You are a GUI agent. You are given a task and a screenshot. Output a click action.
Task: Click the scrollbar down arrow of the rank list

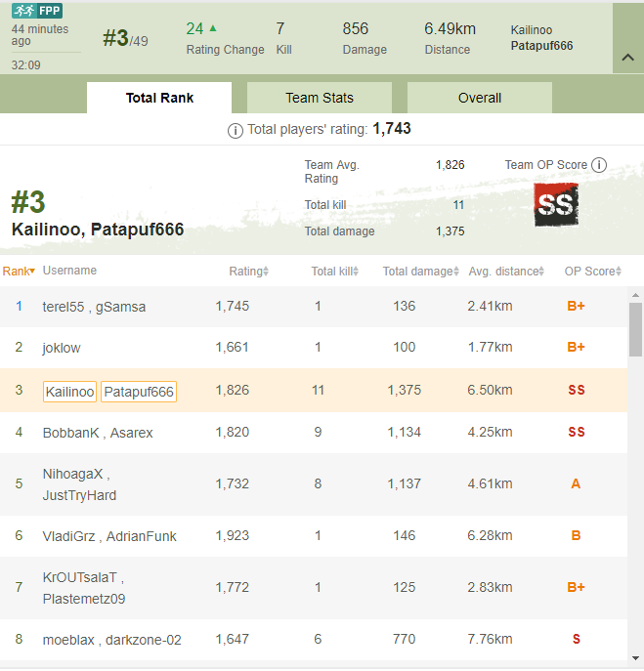[635, 658]
